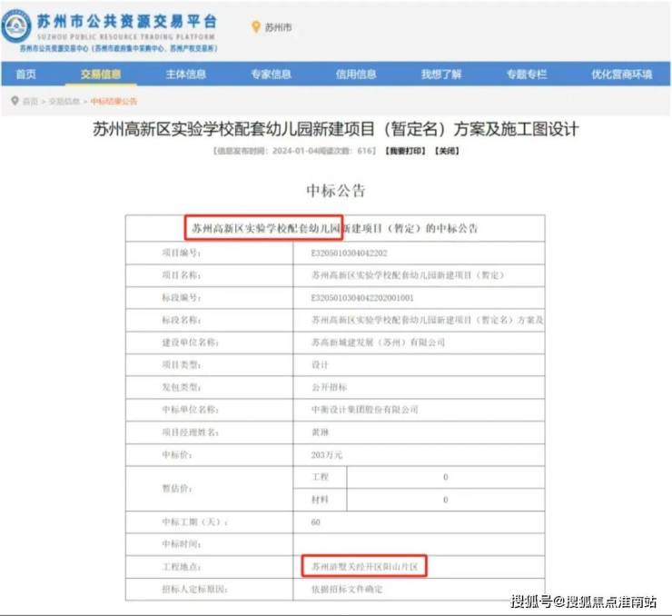Click the highlighted 苏州浒墅关经开区阳山片区 location cell
The width and height of the screenshot is (672, 616).
coord(364,566)
